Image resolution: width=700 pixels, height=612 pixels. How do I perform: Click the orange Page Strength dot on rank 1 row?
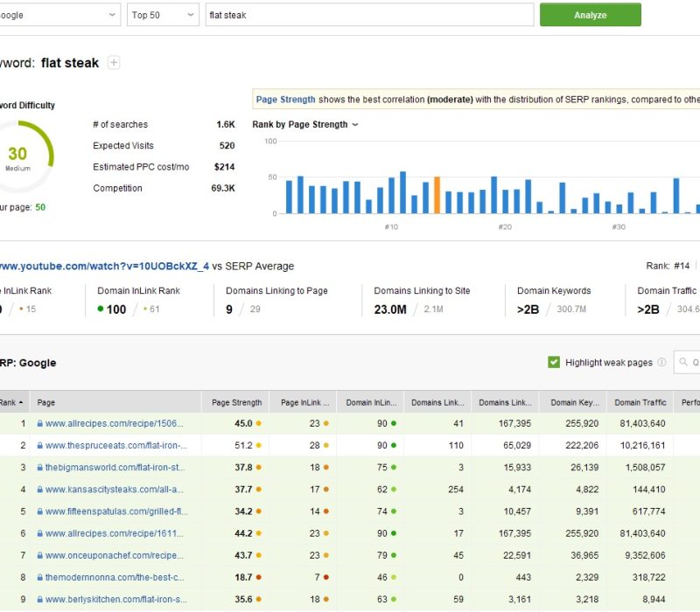click(259, 424)
